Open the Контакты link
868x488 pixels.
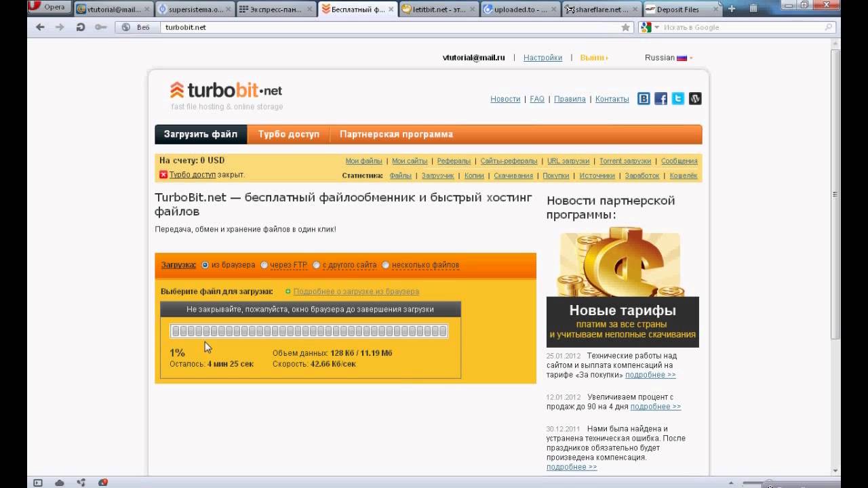click(x=612, y=99)
